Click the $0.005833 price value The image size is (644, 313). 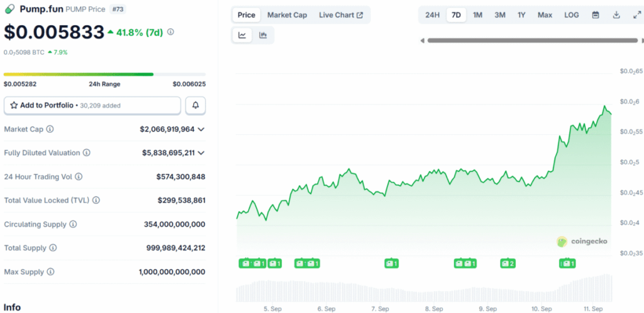tap(54, 32)
